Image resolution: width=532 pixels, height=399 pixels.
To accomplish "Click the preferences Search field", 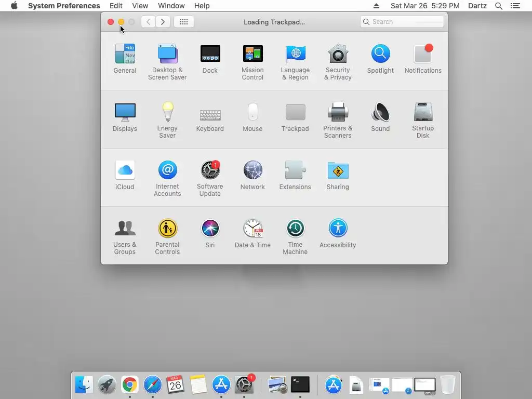I will (402, 22).
